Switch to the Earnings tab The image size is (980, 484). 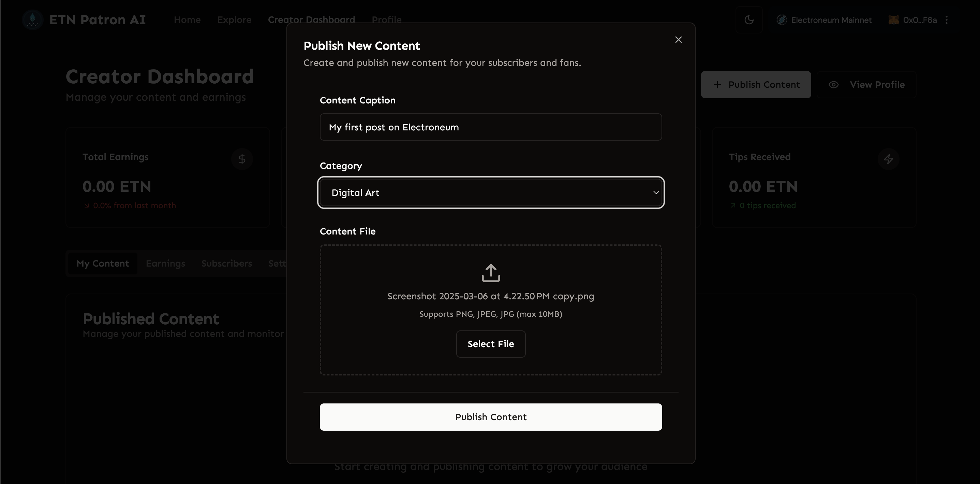point(165,264)
